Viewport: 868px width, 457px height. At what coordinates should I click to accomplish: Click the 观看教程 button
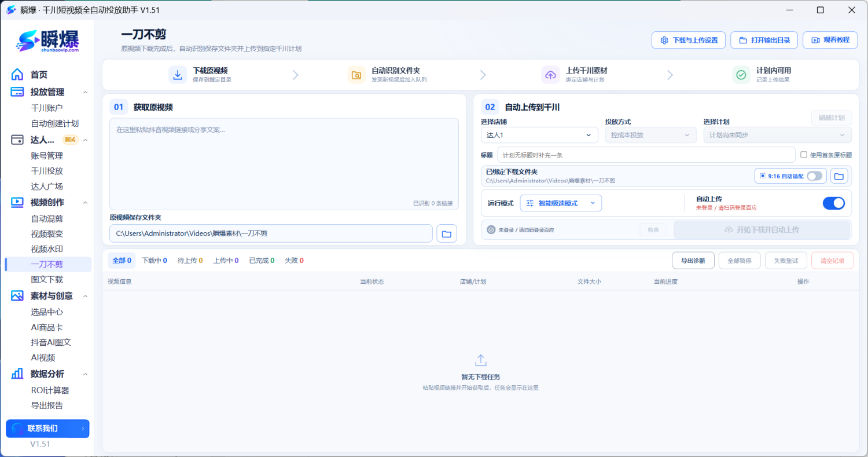830,40
